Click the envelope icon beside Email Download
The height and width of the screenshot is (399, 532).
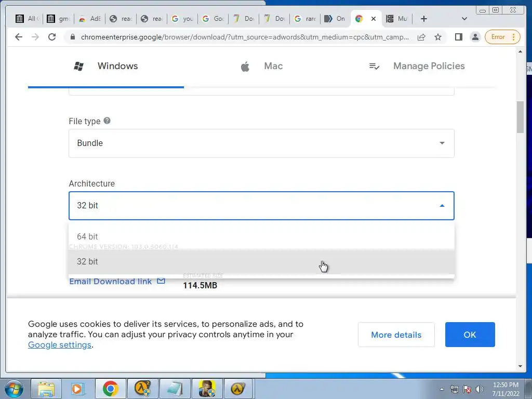tap(161, 281)
